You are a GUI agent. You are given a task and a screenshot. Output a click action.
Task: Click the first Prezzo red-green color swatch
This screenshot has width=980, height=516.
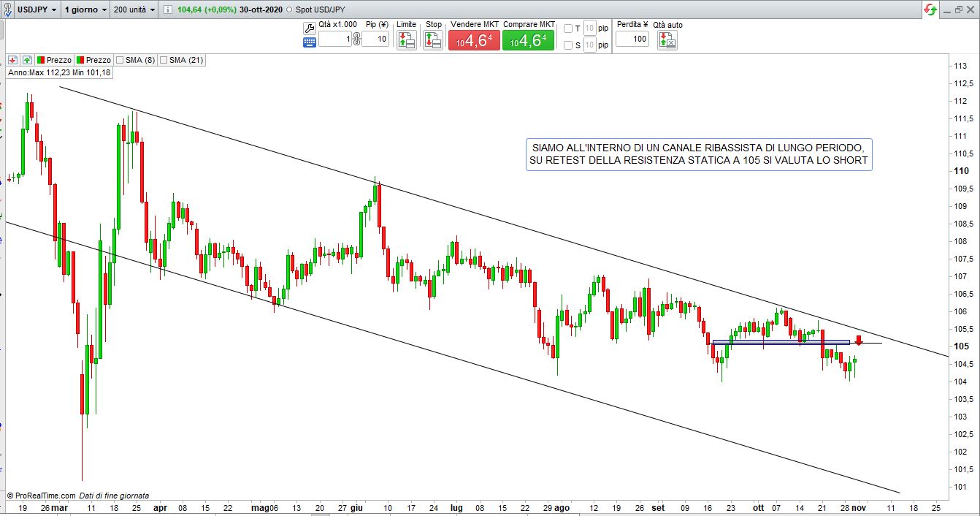(x=42, y=60)
